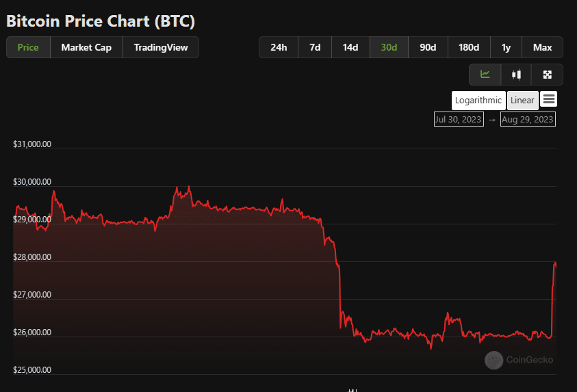577x392 pixels.
Task: Set time range to 7d
Action: click(315, 47)
